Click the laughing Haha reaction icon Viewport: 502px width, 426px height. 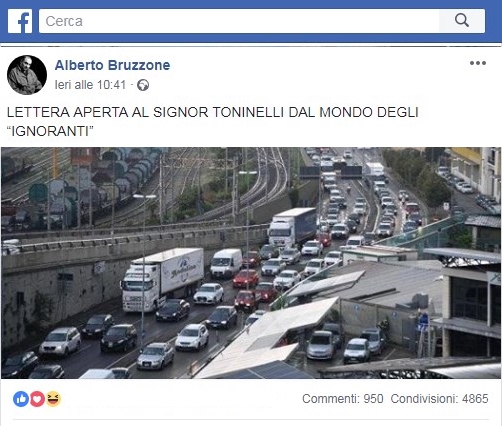[53, 399]
